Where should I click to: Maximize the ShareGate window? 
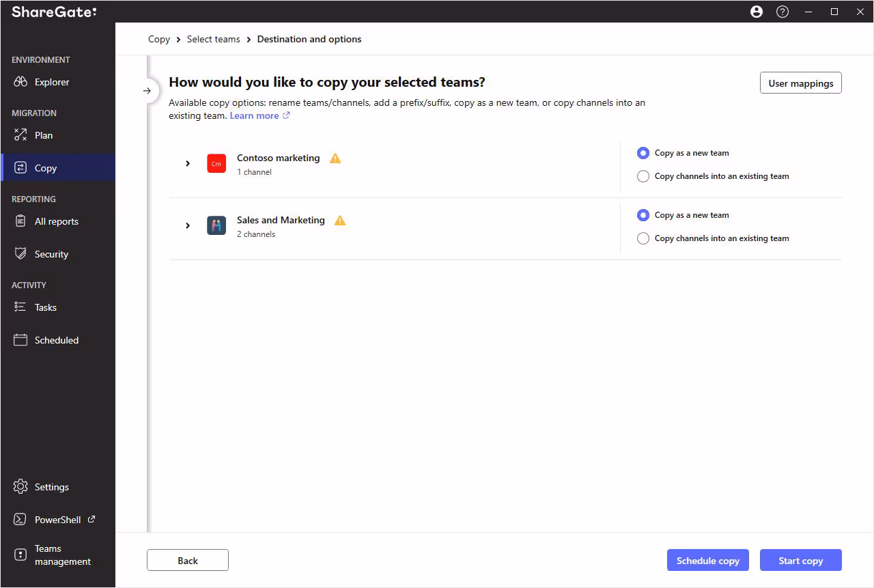point(834,12)
